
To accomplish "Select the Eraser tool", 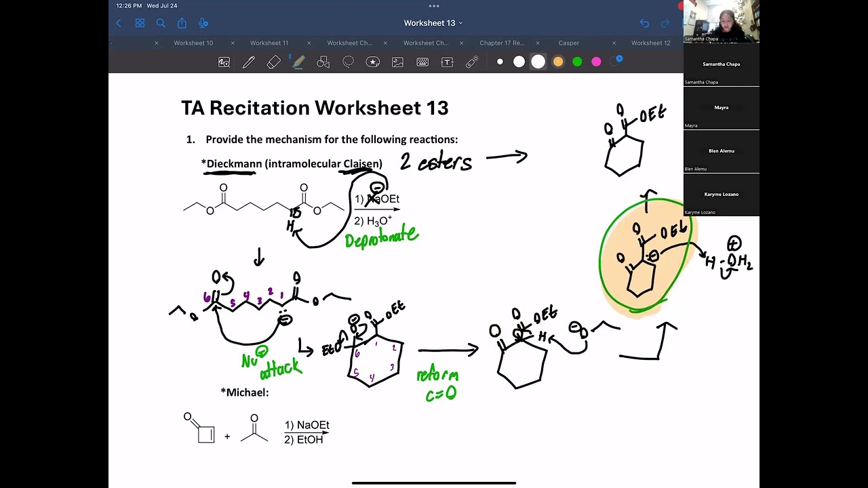I will [274, 62].
